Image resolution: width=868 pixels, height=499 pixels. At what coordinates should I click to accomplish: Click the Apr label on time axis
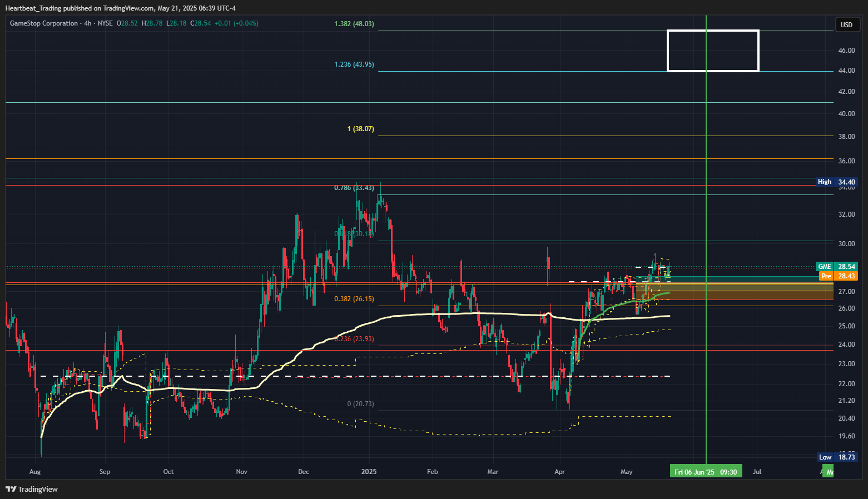[x=560, y=472]
